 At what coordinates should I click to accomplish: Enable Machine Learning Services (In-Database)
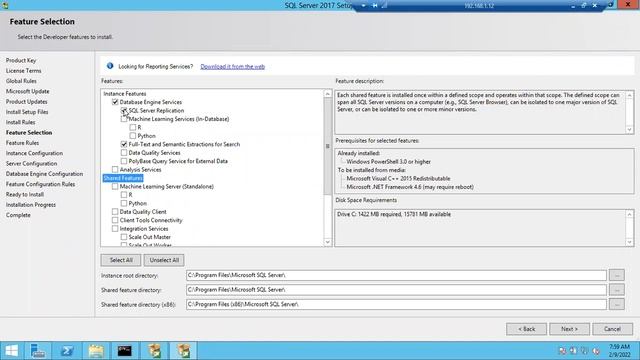(x=124, y=119)
